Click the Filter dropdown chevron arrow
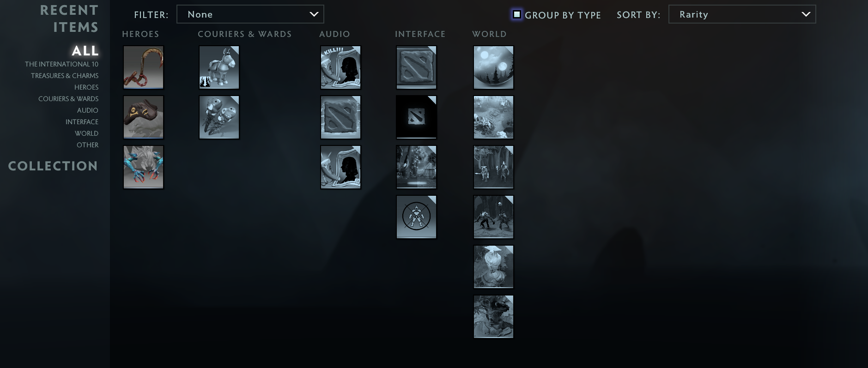The image size is (868, 368). (314, 14)
